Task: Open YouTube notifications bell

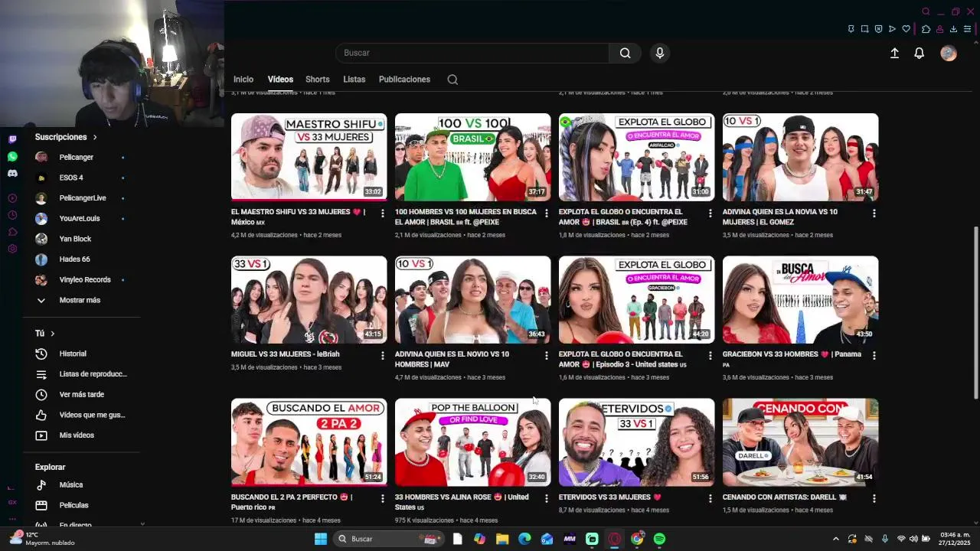Action: (x=920, y=53)
